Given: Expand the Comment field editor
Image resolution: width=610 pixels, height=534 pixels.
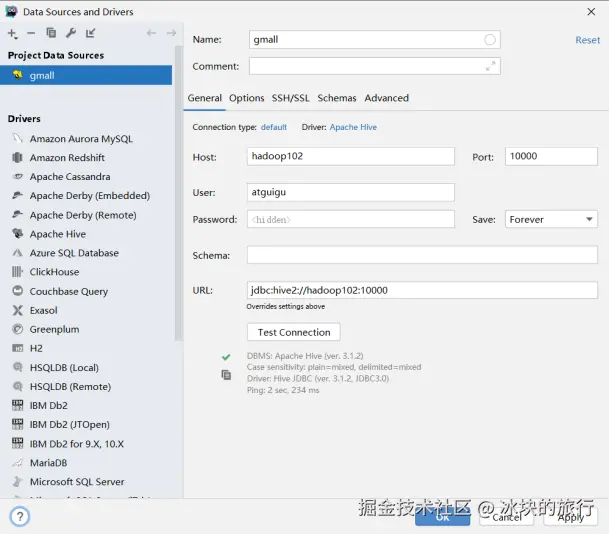Looking at the screenshot, I should 490,66.
